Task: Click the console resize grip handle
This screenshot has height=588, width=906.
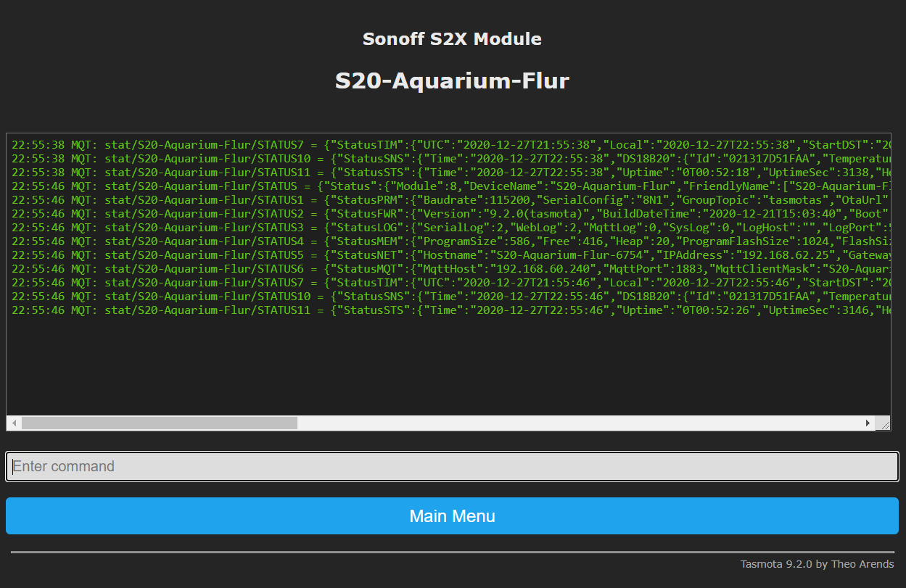Action: pos(883,423)
